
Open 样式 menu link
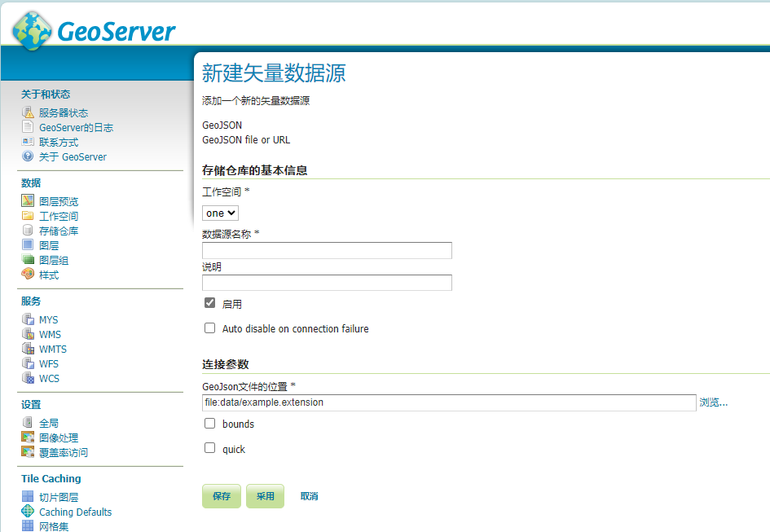49,275
